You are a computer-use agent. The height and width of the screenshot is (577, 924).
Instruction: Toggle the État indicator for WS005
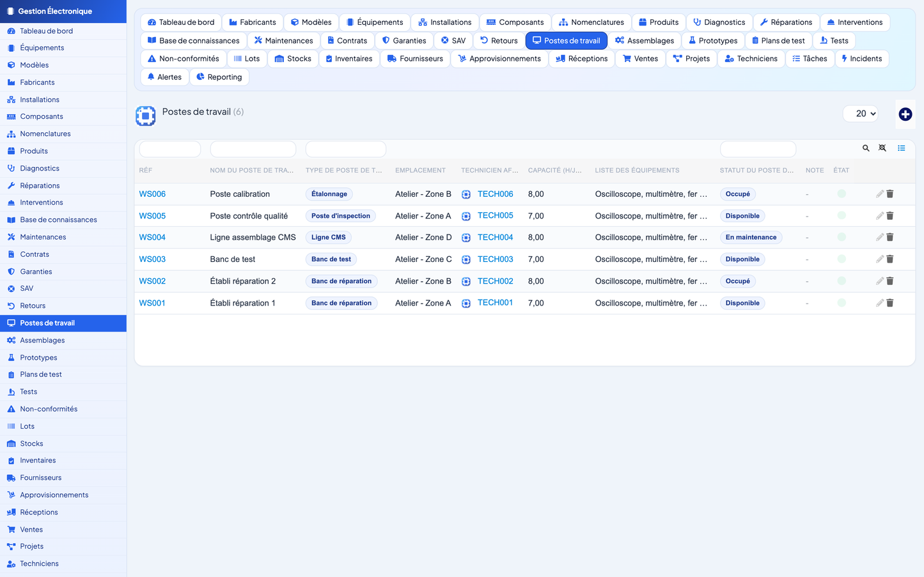[842, 215]
